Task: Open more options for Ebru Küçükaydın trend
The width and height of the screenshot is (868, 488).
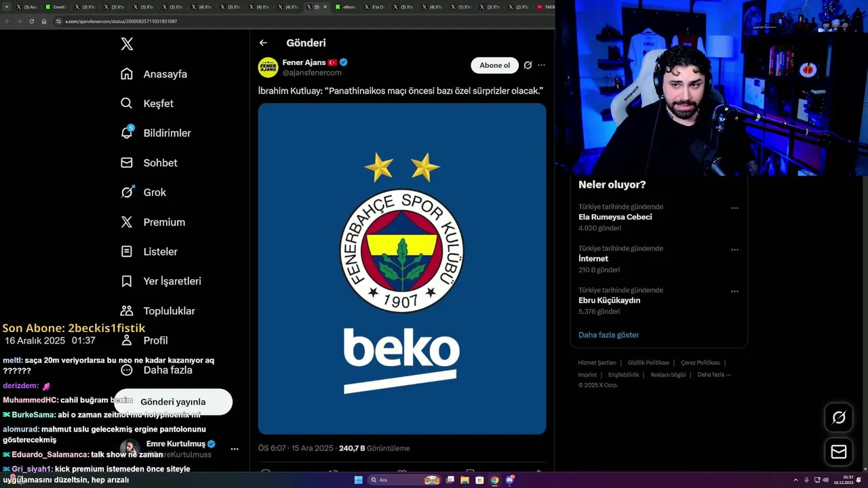Action: coord(734,291)
